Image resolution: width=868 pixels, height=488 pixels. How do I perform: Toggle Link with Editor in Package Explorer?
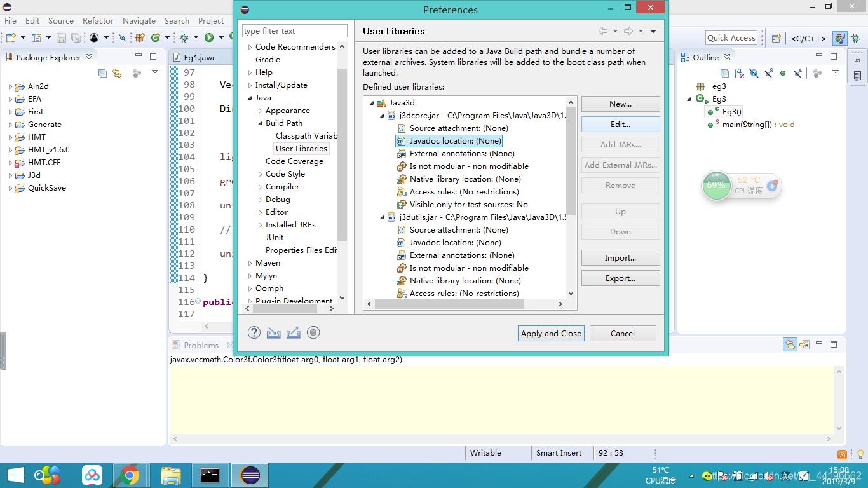(x=117, y=73)
